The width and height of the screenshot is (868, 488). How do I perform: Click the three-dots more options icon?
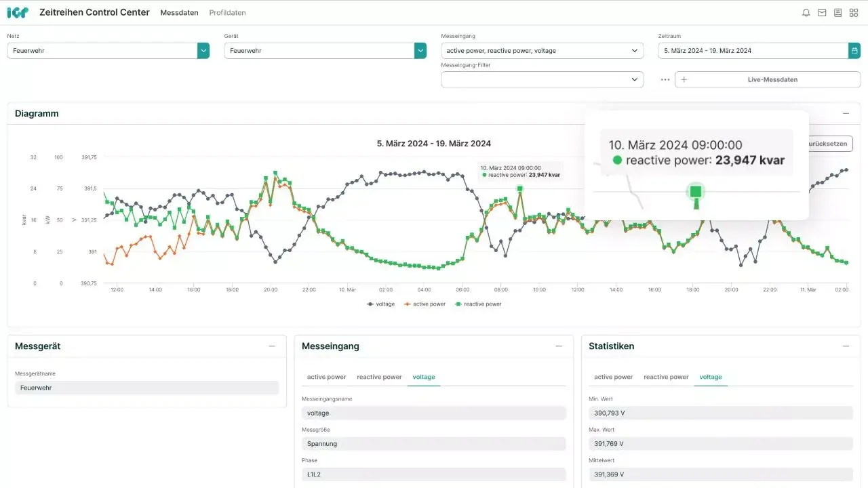click(x=665, y=79)
